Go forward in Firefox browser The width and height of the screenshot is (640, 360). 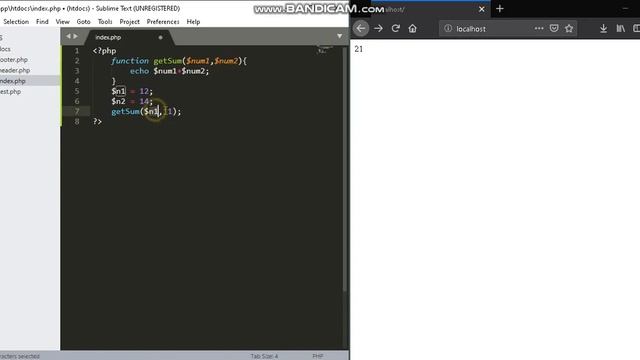(x=378, y=28)
